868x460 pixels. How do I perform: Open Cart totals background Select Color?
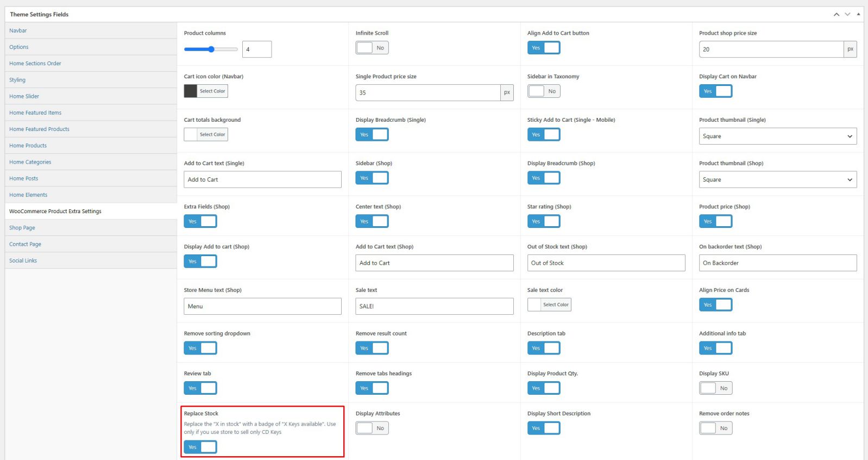pos(206,134)
